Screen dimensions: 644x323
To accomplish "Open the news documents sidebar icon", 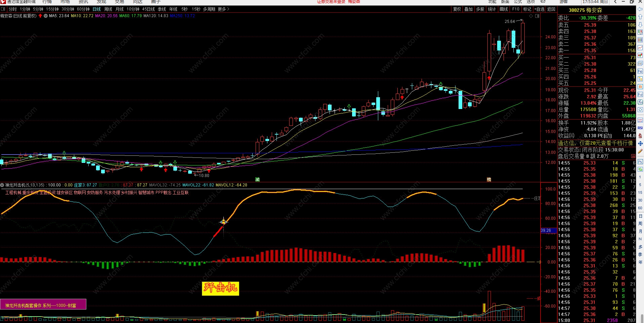I will click(640, 63).
